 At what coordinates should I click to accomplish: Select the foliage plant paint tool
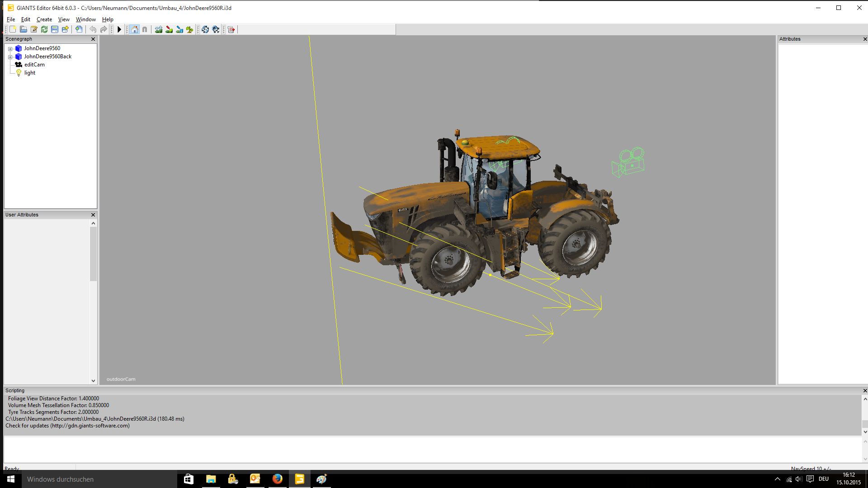pos(190,29)
